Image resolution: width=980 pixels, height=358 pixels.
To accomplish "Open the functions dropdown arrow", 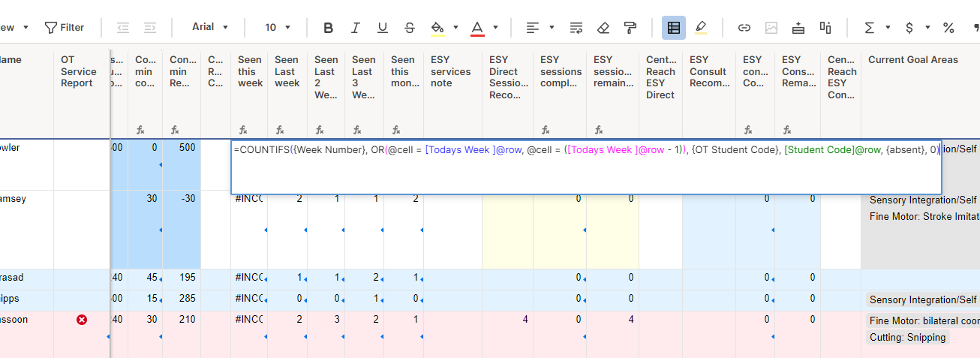I will point(888,28).
